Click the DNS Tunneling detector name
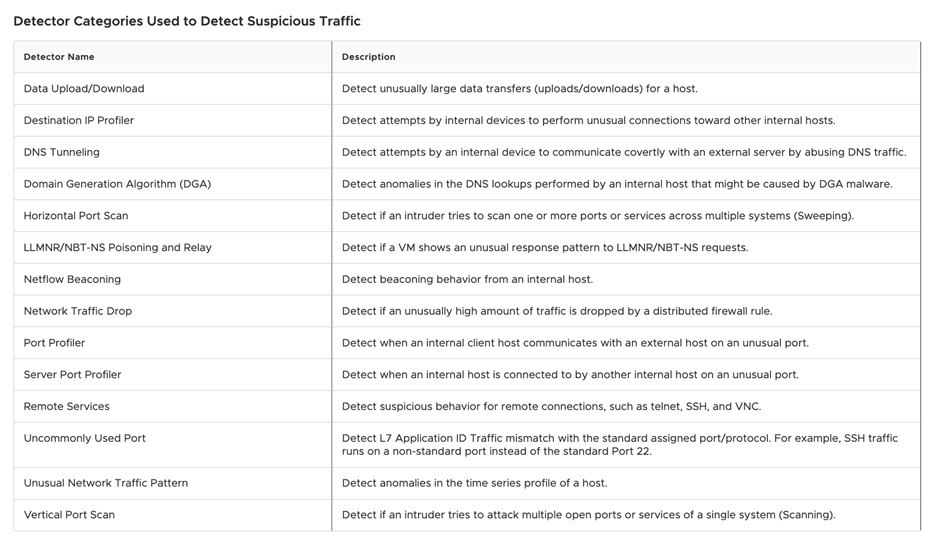 pos(62,153)
